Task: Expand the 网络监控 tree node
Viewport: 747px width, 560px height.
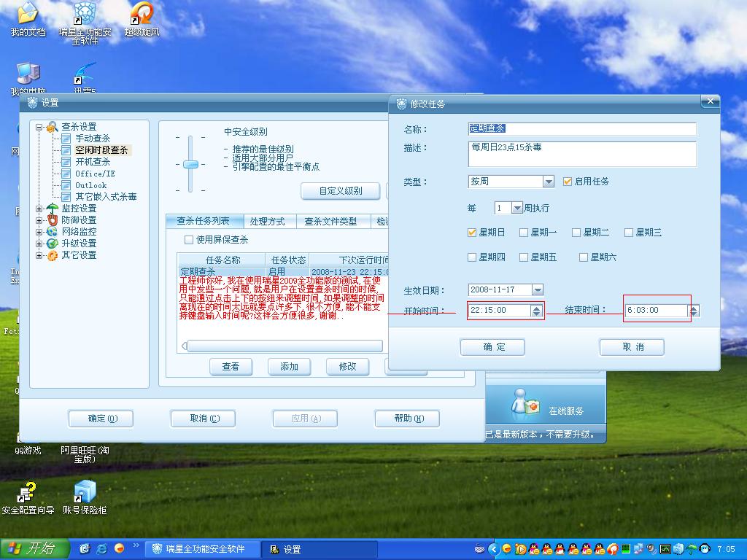Action: 39,232
